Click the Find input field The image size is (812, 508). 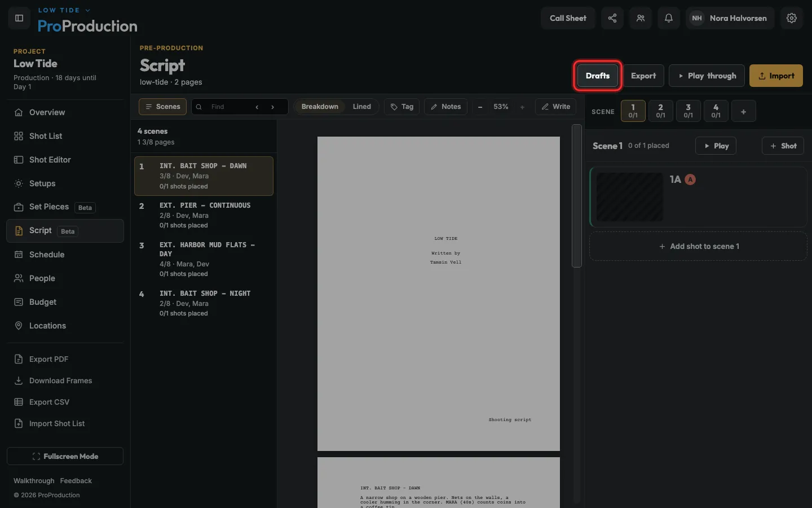click(228, 107)
